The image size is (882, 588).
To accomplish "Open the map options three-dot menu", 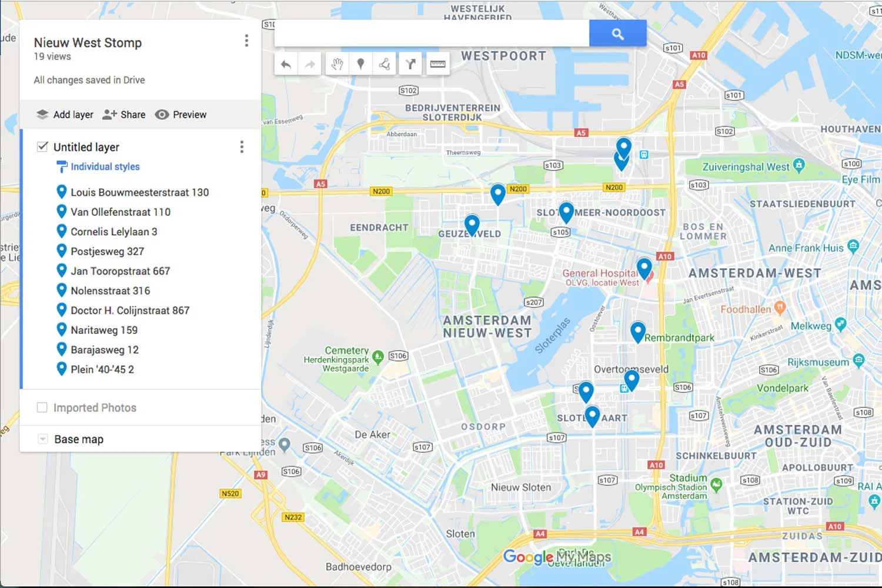I will [x=246, y=41].
